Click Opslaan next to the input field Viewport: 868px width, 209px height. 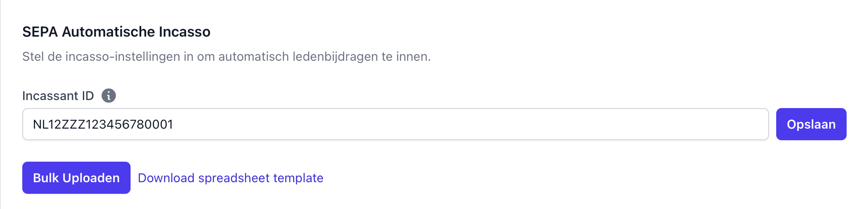click(811, 124)
